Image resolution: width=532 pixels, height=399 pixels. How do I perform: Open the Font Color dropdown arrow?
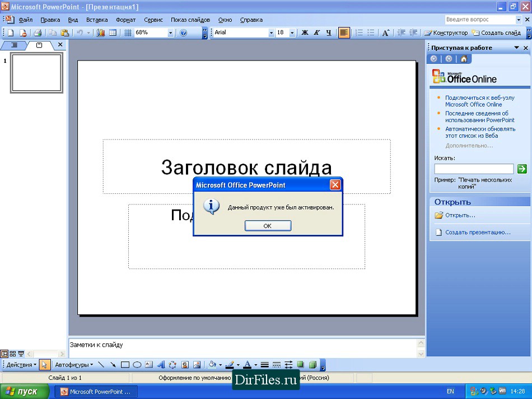(x=256, y=365)
